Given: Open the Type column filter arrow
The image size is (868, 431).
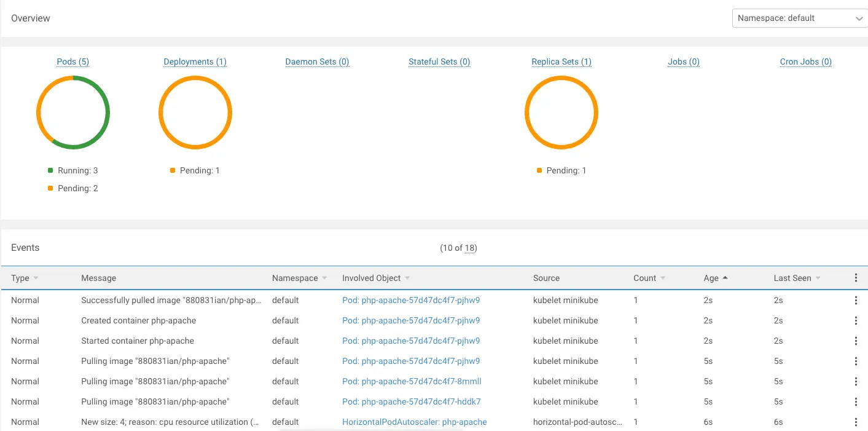Looking at the screenshot, I should 36,279.
